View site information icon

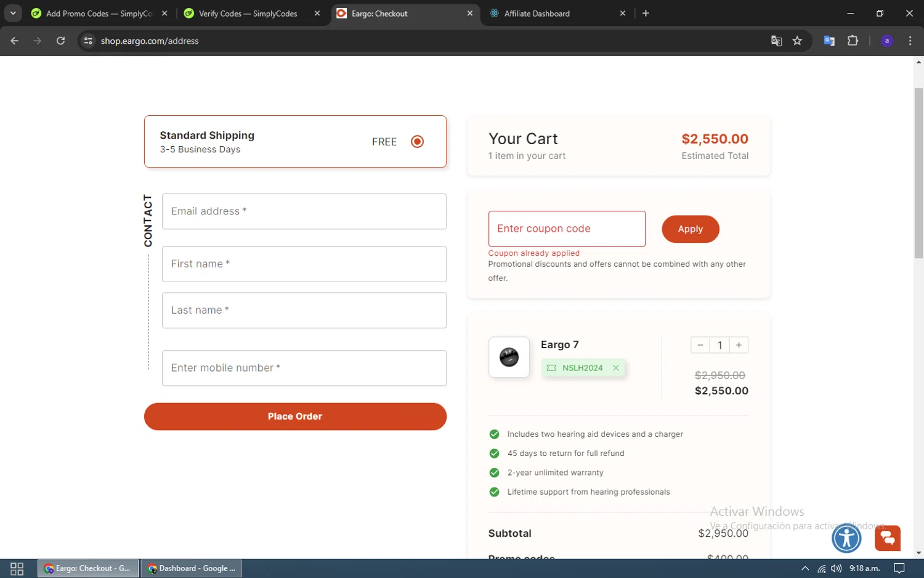click(88, 41)
